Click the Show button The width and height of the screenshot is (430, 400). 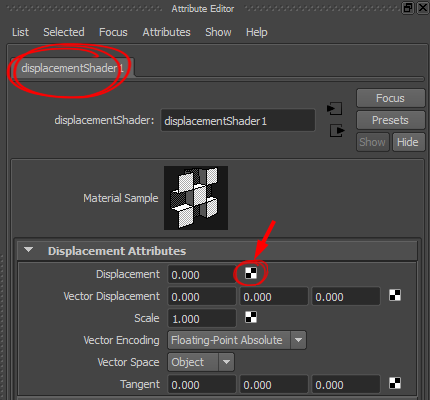372,142
